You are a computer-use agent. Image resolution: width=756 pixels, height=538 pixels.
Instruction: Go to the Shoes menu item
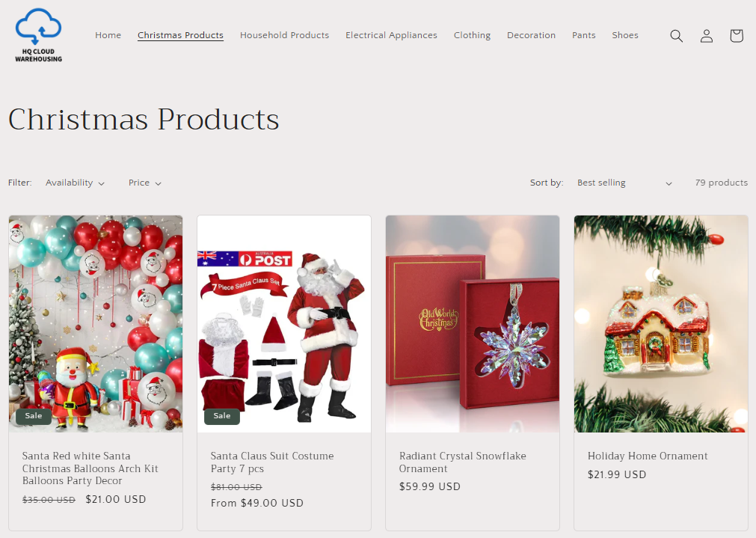(625, 35)
